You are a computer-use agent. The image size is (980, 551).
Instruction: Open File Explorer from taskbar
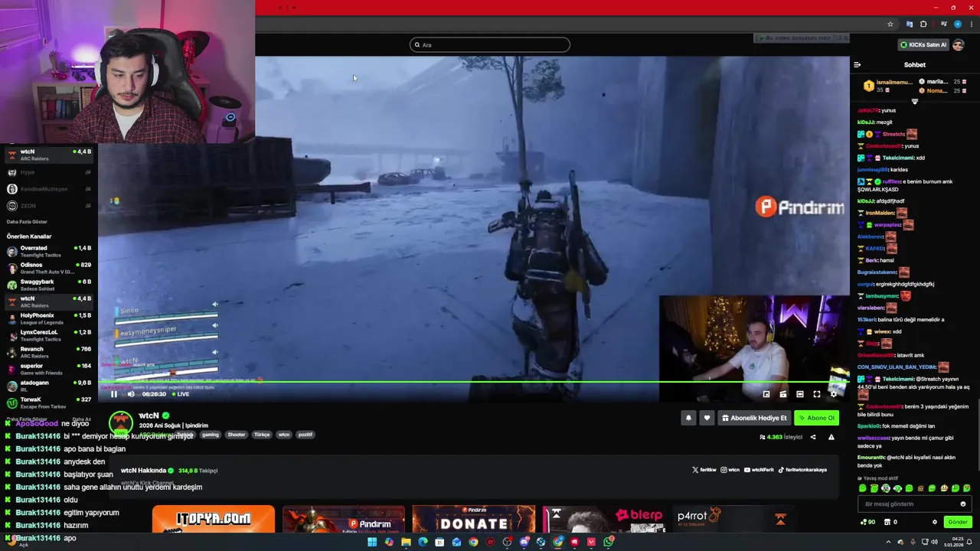[406, 542]
